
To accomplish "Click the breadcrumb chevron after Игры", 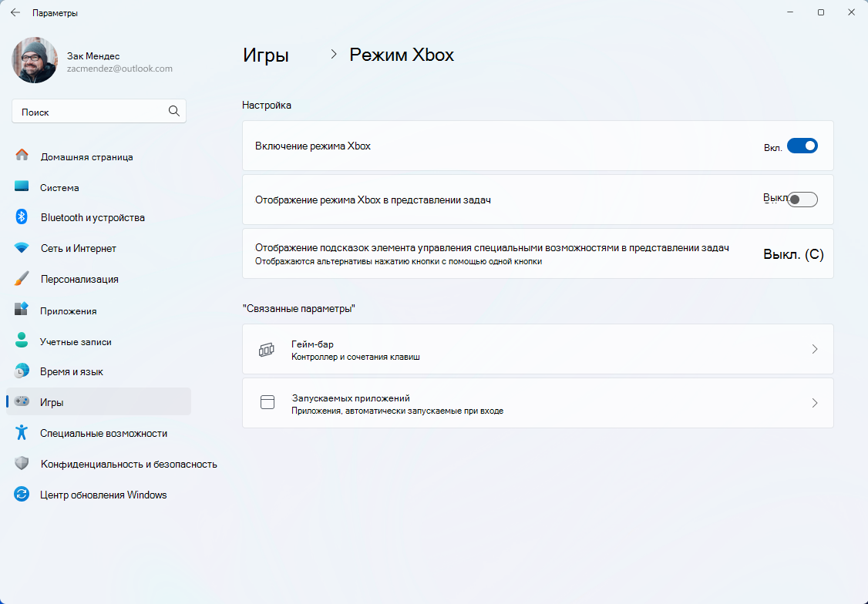I will 333,54.
